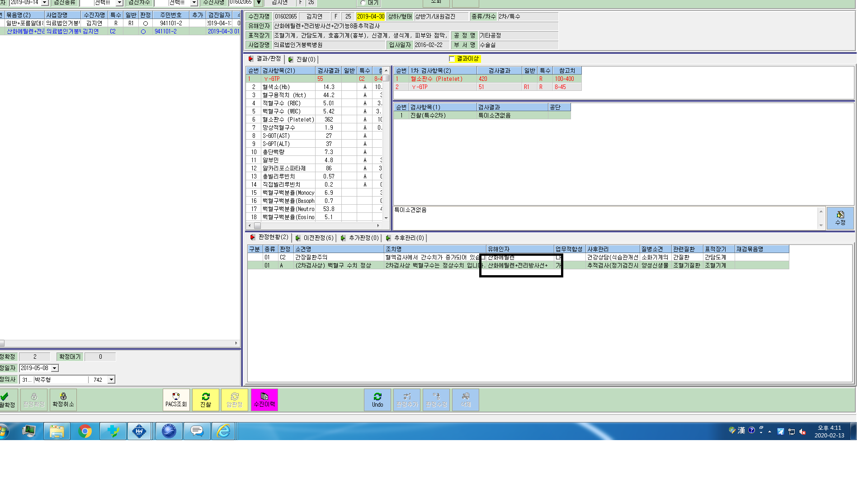Expand dropdown next to 01602065 field
Screen dimensions: 868x488
259,3
